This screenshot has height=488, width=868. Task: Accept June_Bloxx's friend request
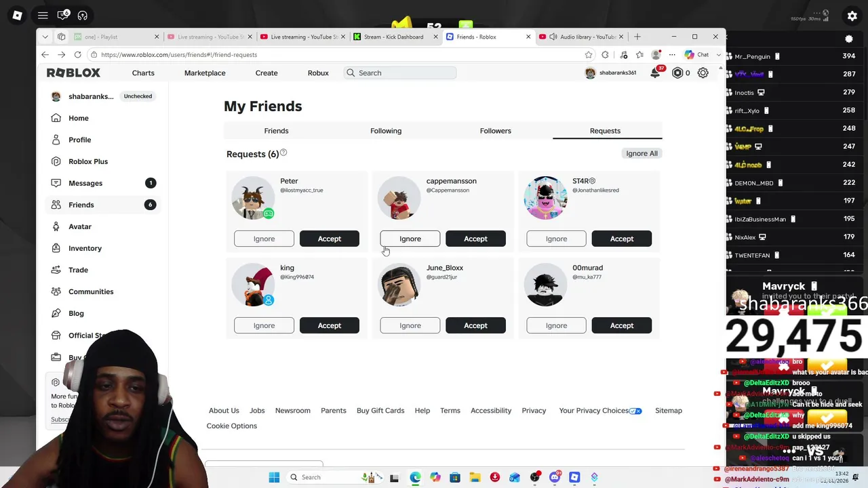475,325
